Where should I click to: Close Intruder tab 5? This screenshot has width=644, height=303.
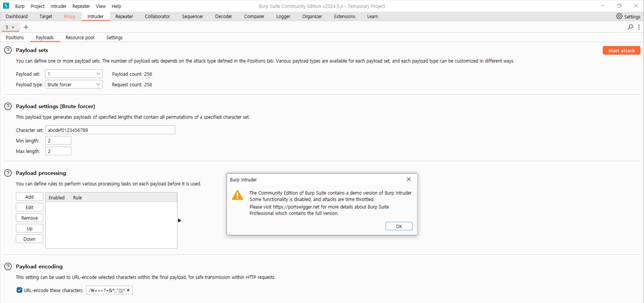click(13, 27)
